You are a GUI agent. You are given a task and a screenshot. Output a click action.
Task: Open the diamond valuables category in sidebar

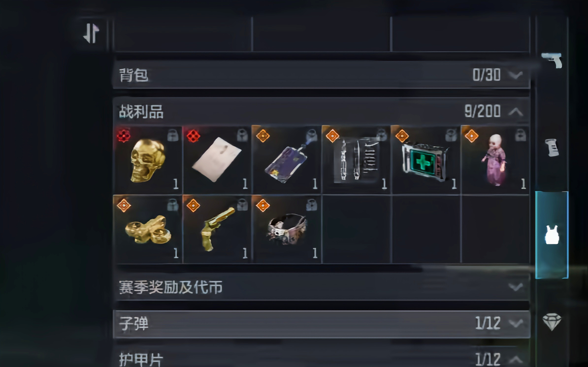pos(552,322)
